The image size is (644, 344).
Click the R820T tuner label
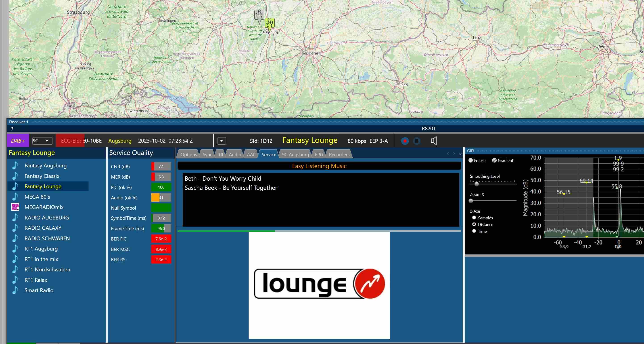coord(429,129)
